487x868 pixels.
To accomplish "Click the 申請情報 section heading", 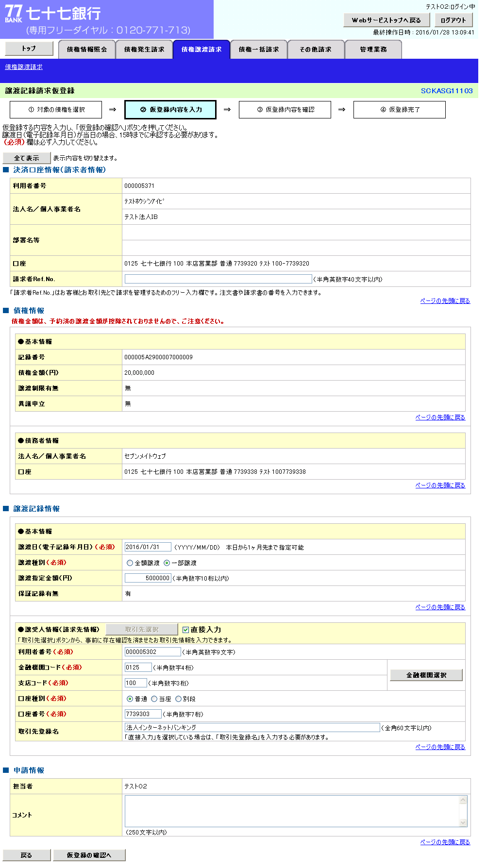I will (29, 770).
